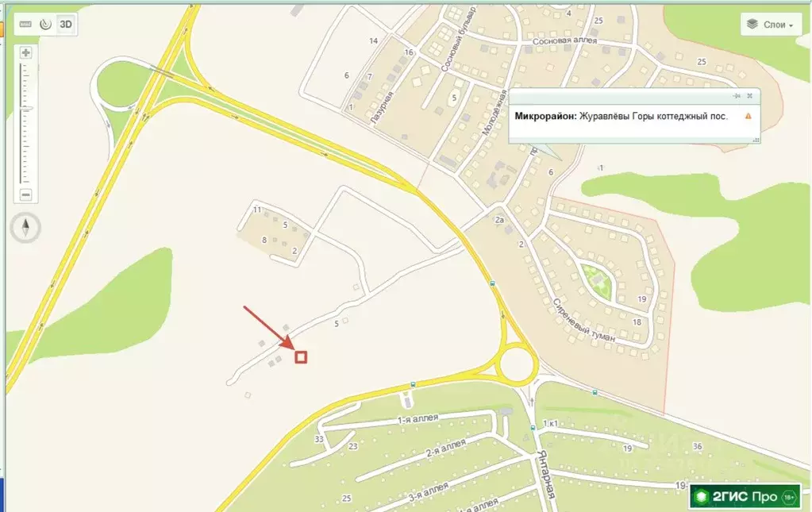The height and width of the screenshot is (512, 812).
Task: Click the roundabout center on the map
Action: coord(516,365)
